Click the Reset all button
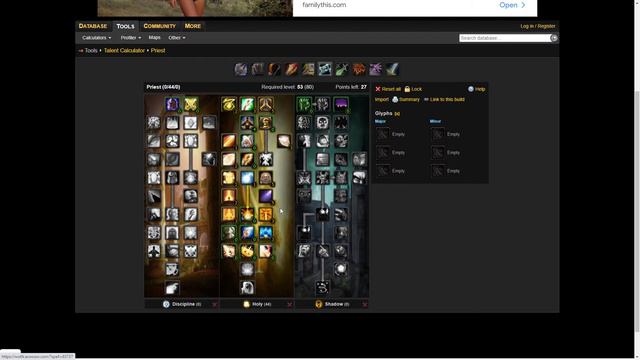This screenshot has height=360, width=640. 388,89
